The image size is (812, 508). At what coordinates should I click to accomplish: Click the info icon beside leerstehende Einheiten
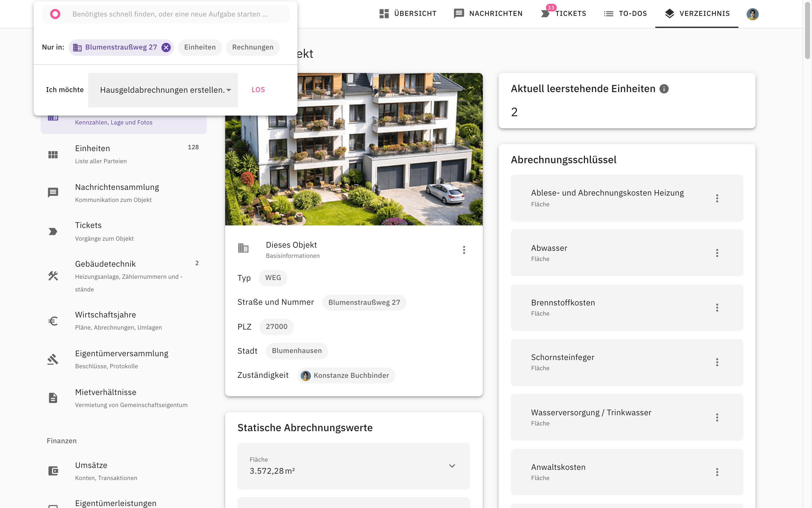664,89
